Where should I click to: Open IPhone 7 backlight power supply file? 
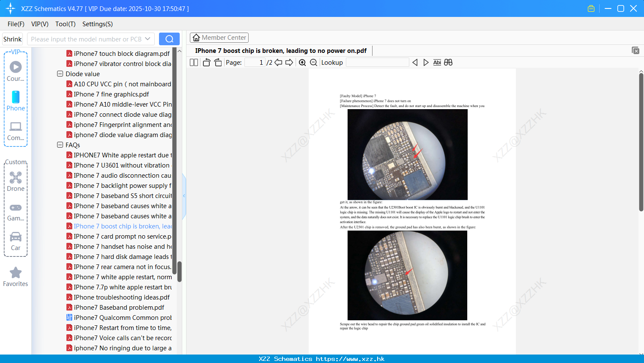pyautogui.click(x=119, y=185)
